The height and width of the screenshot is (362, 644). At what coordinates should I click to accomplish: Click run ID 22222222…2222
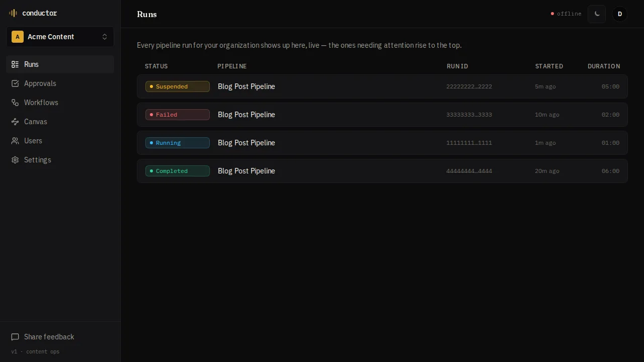tap(469, 86)
